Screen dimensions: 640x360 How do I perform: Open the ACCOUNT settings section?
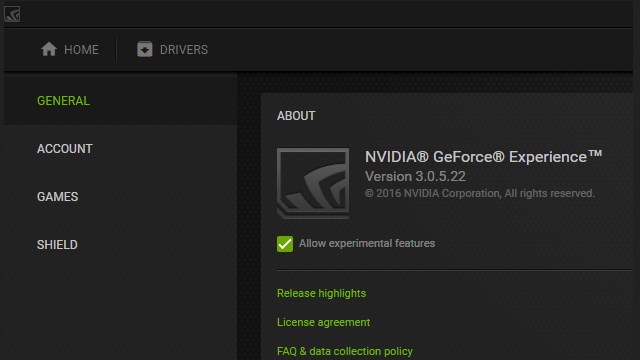(64, 149)
